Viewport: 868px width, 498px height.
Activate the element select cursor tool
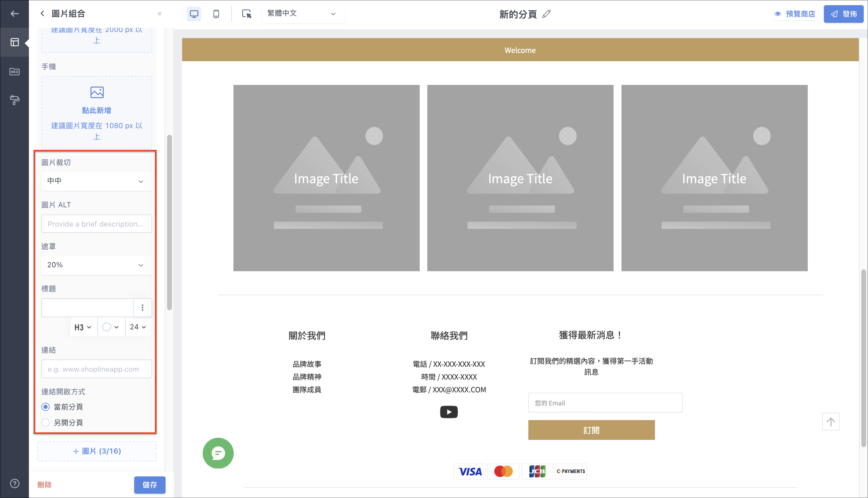[x=247, y=14]
